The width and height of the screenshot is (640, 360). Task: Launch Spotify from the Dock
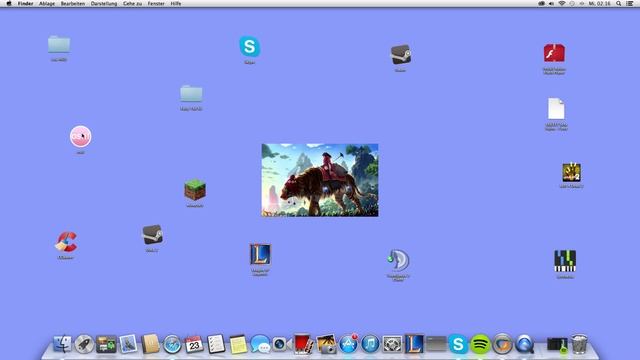[480, 344]
